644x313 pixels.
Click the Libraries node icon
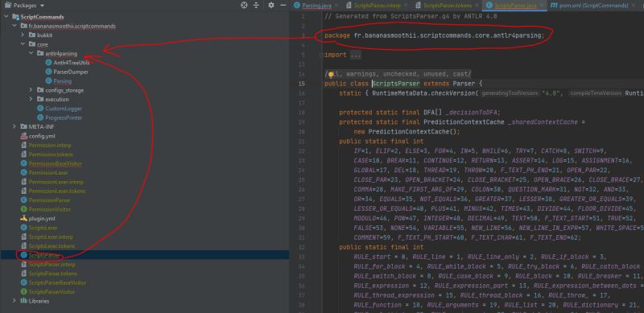(24, 301)
